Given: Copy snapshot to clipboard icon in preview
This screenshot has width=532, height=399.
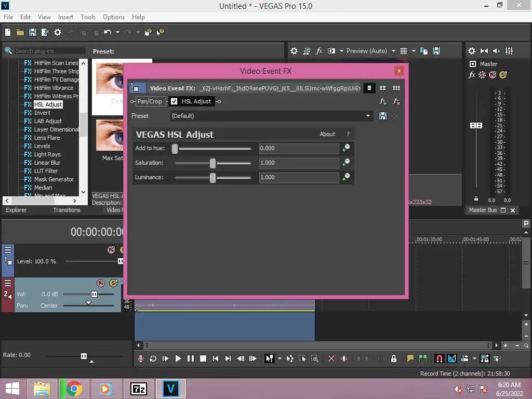Looking at the screenshot, I should coord(424,51).
